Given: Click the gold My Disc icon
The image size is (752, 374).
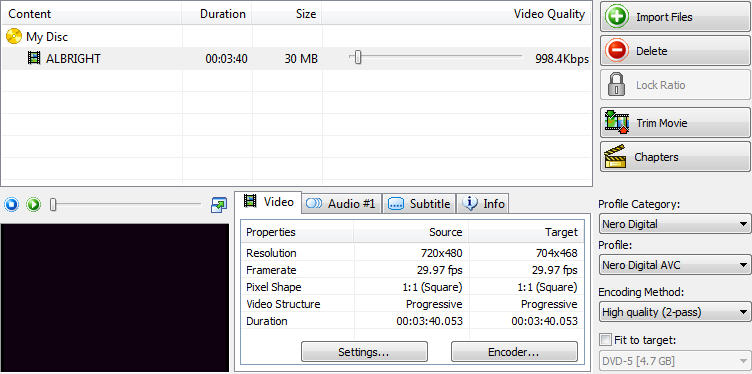Looking at the screenshot, I should [14, 36].
